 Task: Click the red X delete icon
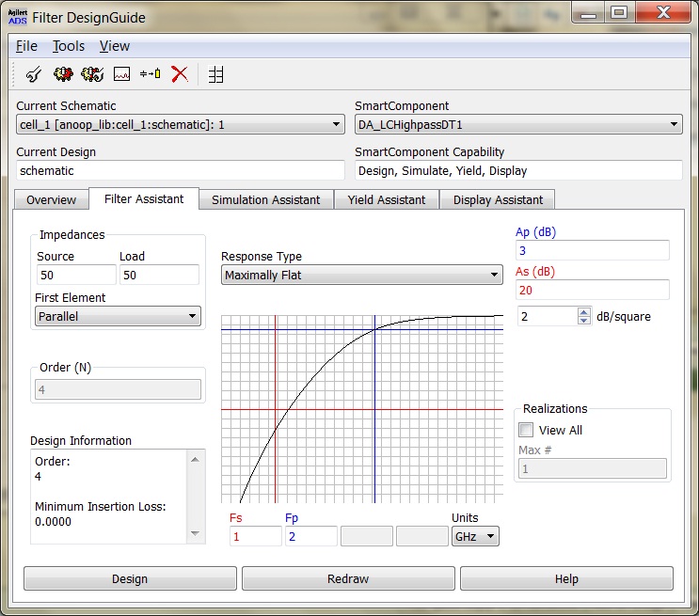pyautogui.click(x=179, y=74)
